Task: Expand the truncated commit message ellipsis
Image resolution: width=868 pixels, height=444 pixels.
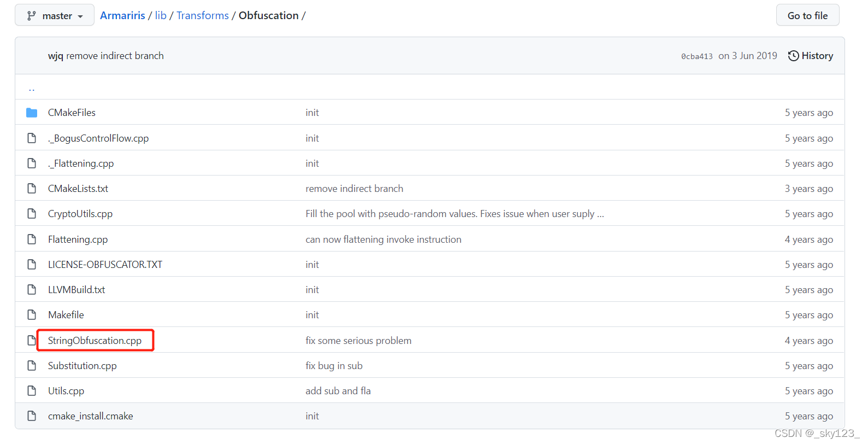Action: pos(601,214)
